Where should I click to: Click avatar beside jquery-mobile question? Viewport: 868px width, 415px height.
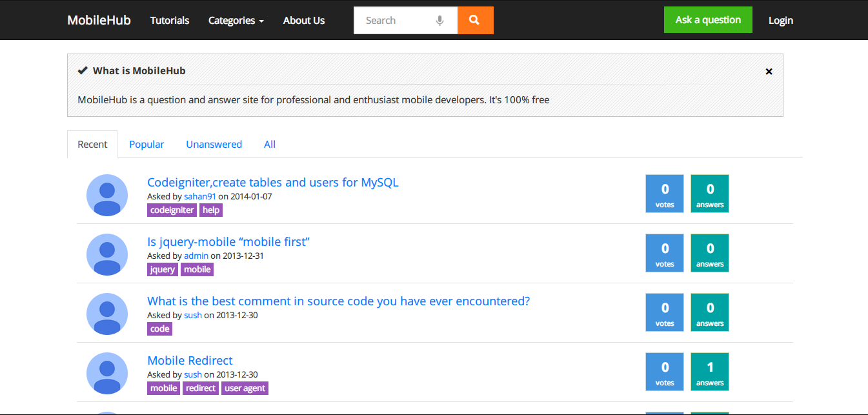[x=107, y=254]
